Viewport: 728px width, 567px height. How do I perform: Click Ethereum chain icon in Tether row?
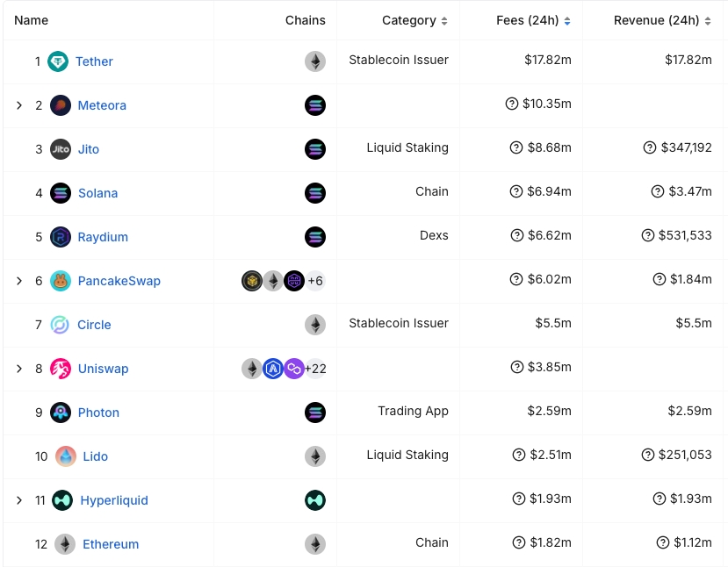[x=315, y=61]
